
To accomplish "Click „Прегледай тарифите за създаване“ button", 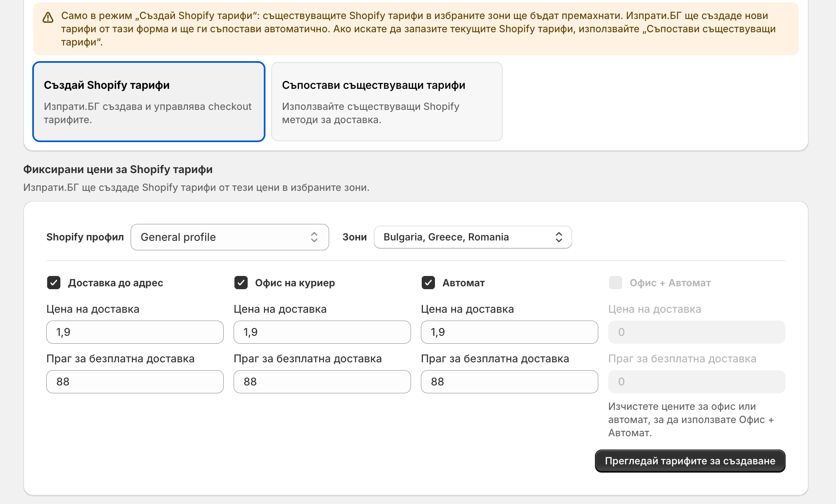I will pyautogui.click(x=690, y=461).
